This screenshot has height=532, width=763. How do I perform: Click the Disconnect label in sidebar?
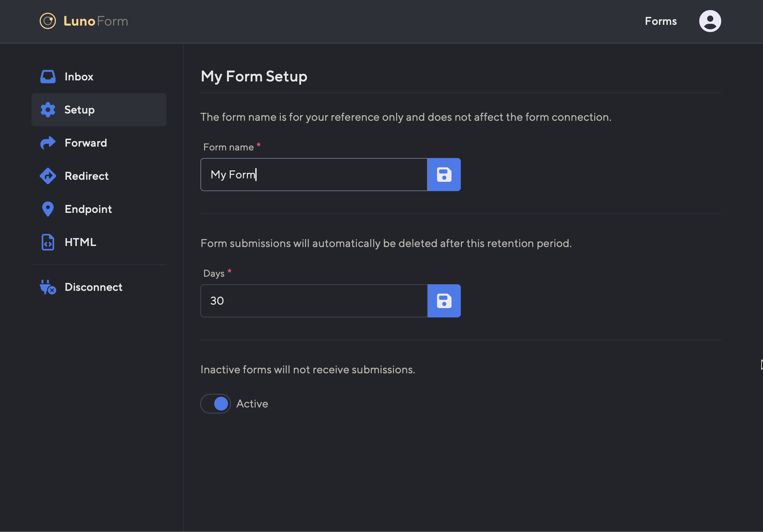click(93, 287)
